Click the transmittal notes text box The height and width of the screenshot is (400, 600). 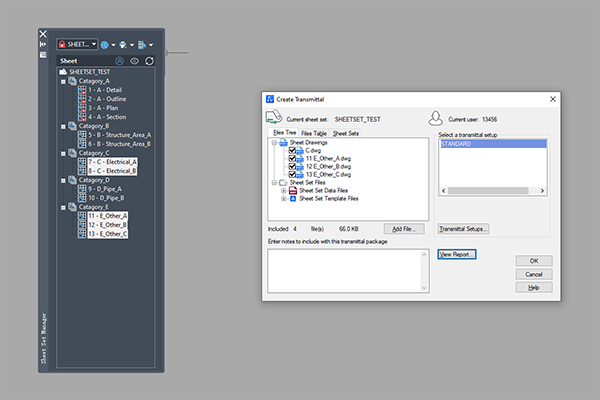click(348, 271)
